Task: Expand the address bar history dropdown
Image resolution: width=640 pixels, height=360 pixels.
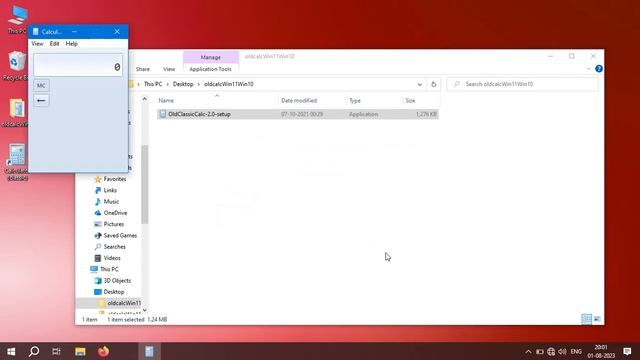Action: click(x=420, y=84)
